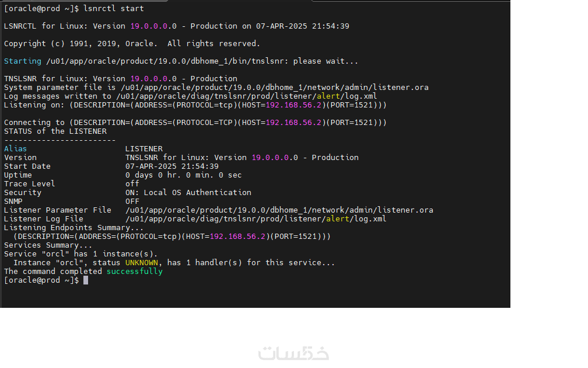Click 'ON: Local OS Authentication' value
The image size is (588, 368).
tap(188, 193)
